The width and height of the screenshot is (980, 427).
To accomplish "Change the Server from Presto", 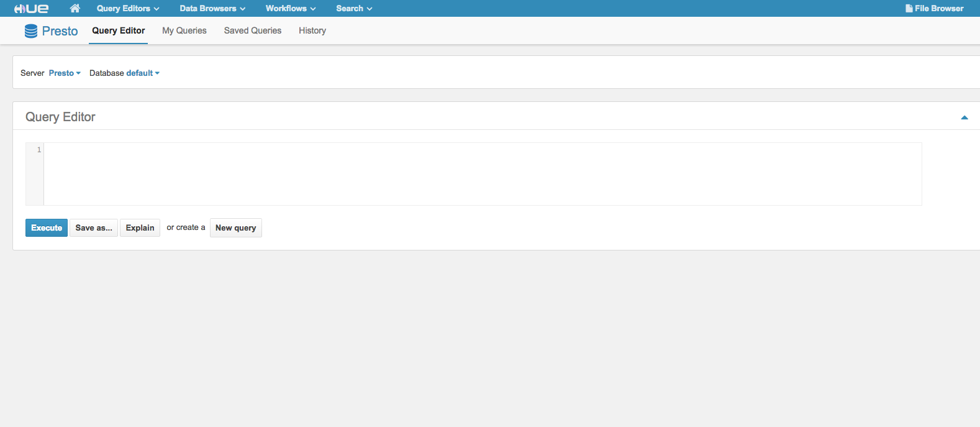I will (65, 73).
